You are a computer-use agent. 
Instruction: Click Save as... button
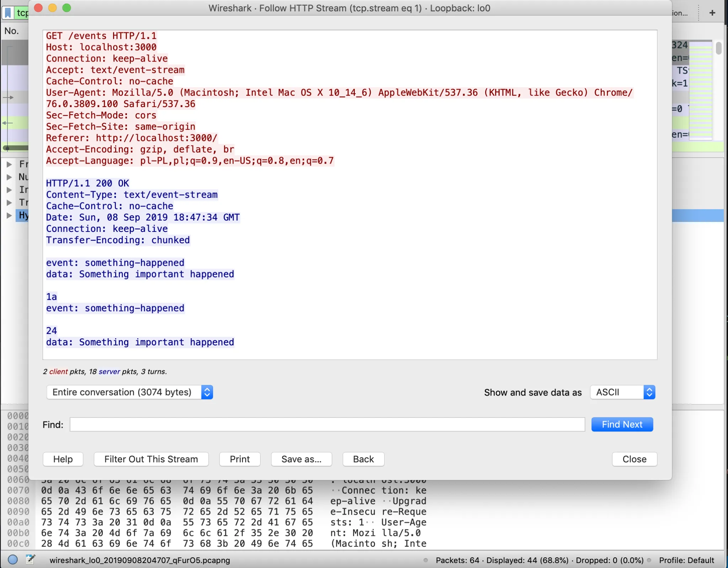[x=301, y=459]
